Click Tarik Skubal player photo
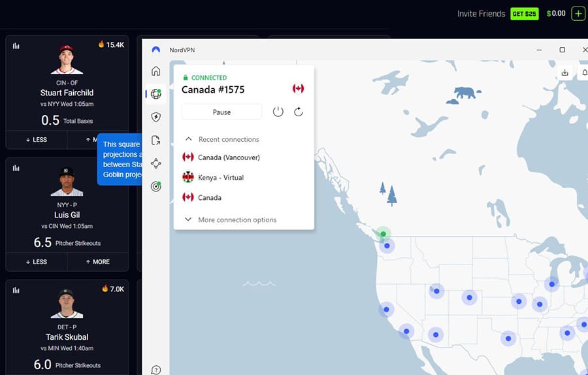Viewport: 588px width, 375px height. [x=67, y=304]
